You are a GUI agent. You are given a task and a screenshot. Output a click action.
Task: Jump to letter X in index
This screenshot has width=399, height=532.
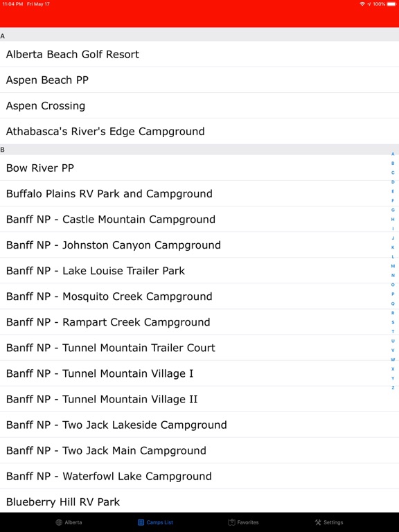tap(393, 369)
